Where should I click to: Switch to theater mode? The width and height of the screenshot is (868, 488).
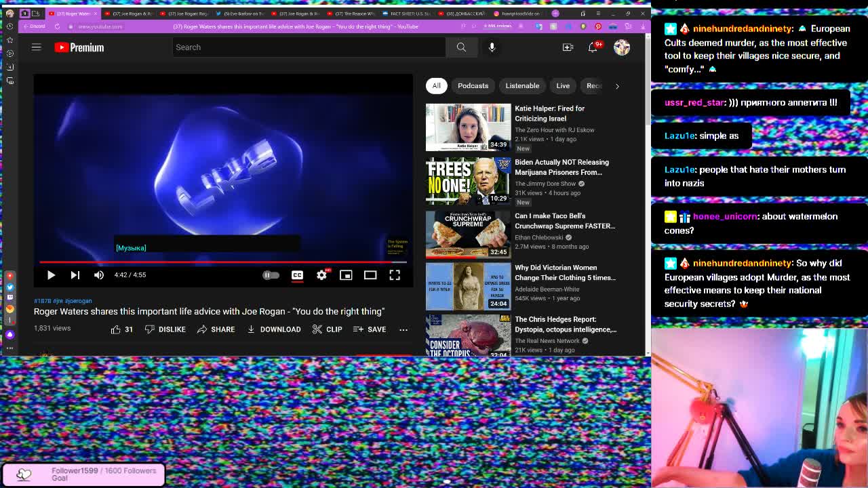[x=370, y=275]
